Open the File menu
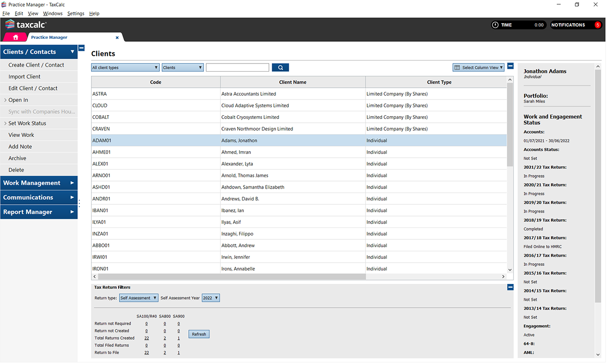 [6, 13]
